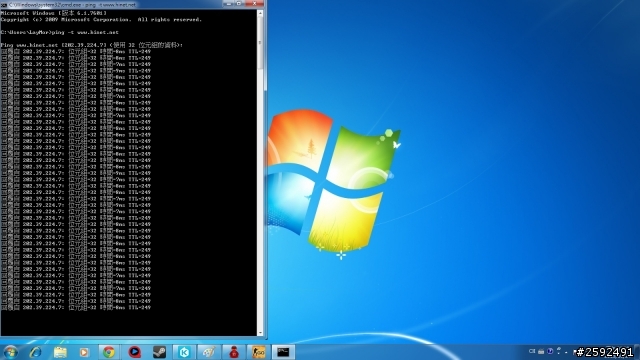
Task: Close the cmd.exe ping window
Action: point(254,3)
